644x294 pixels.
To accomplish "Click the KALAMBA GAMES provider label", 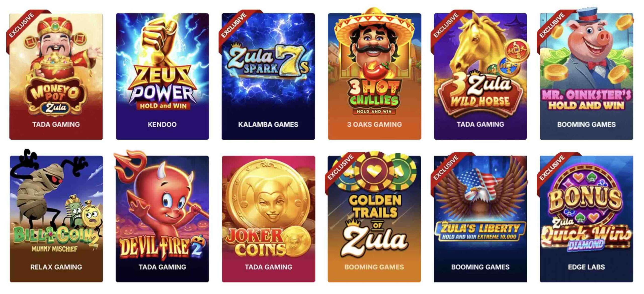I will [268, 124].
